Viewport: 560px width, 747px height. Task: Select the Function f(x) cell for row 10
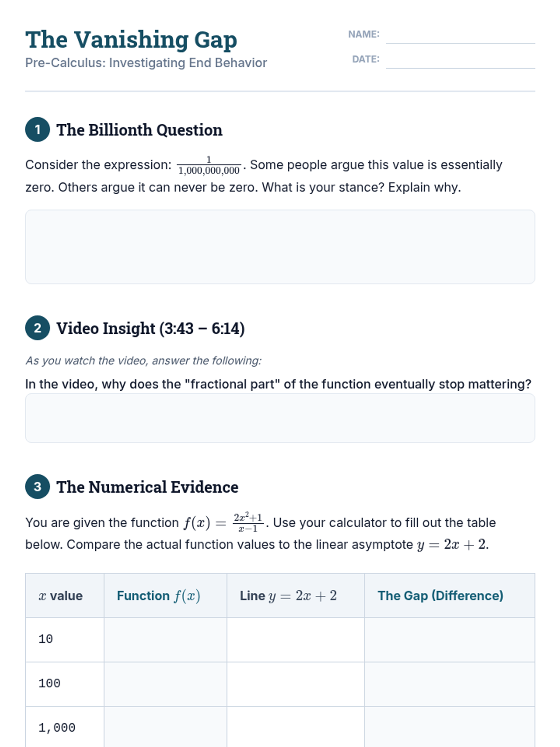pyautogui.click(x=165, y=640)
